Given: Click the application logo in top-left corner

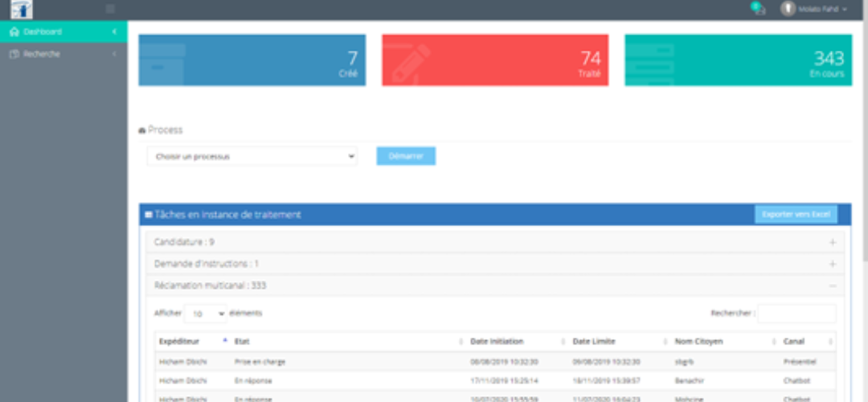Looking at the screenshot, I should 22,10.
